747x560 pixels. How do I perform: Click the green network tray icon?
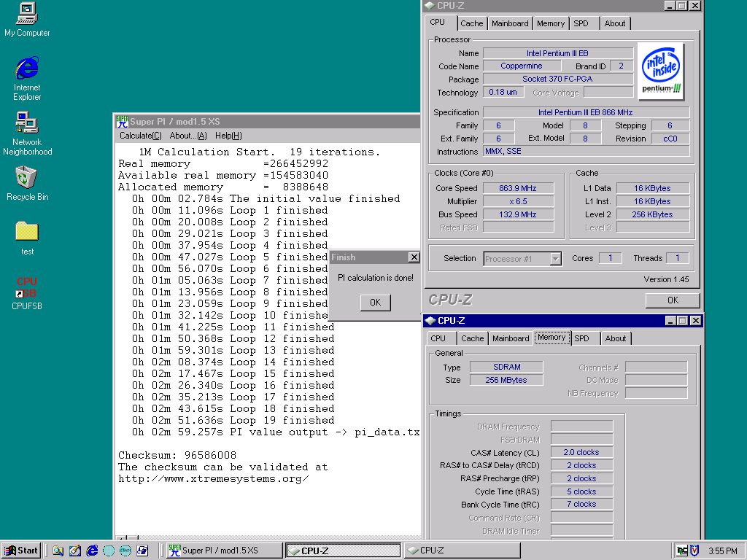[682, 551]
